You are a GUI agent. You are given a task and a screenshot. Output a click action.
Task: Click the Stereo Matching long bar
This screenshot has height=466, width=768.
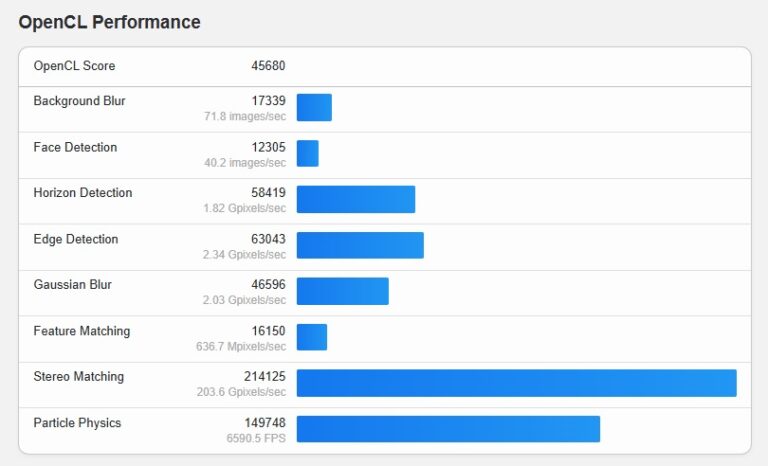[516, 383]
